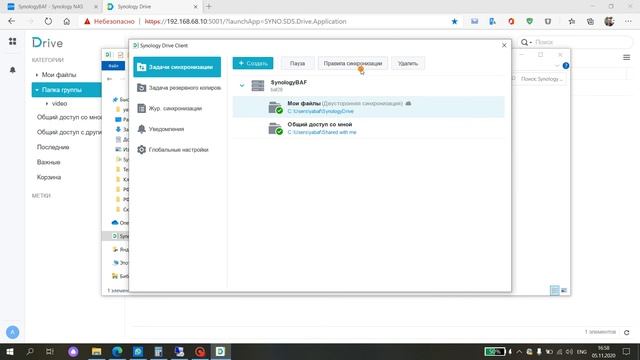Image resolution: width=640 pixels, height=360 pixels.
Task: Switch to the SynologyBAF browser tab
Action: pos(51,7)
